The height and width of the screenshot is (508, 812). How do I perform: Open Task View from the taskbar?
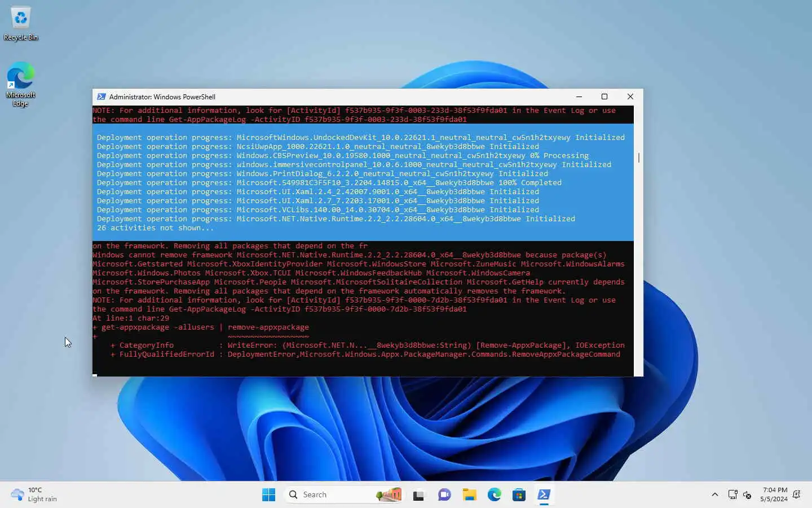[x=418, y=495]
